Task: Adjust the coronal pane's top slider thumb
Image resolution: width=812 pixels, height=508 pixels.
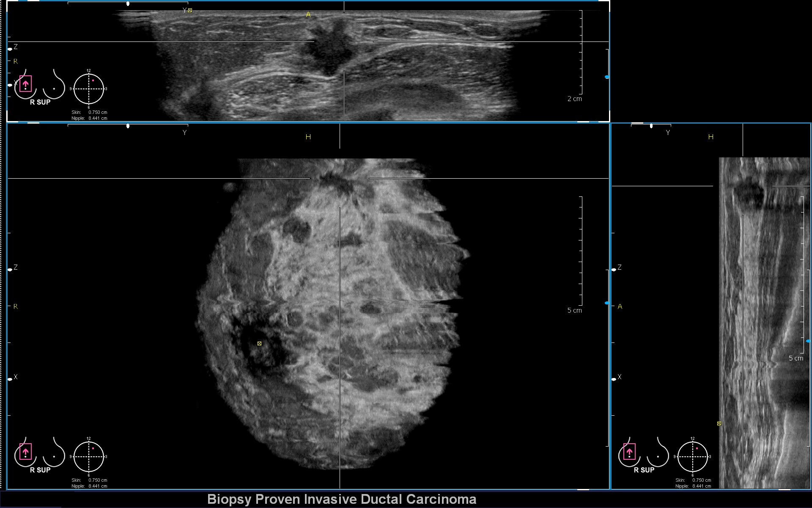Action: 128,126
